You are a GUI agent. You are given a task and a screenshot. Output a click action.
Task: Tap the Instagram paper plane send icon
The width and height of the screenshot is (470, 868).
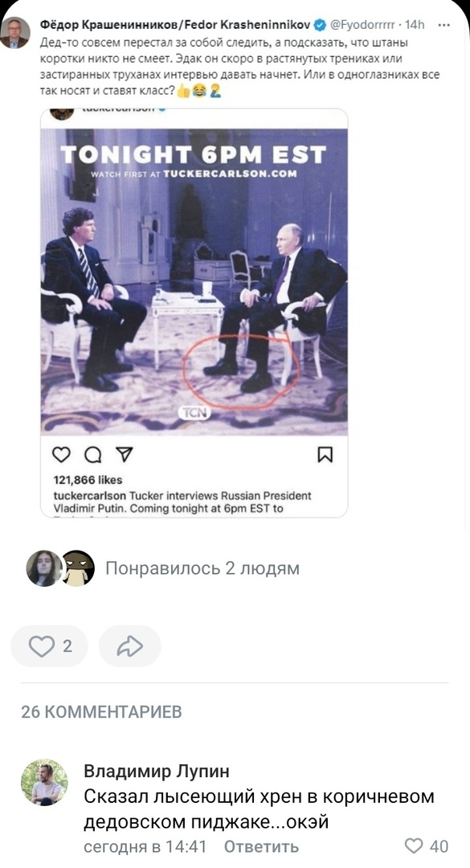coord(125,454)
